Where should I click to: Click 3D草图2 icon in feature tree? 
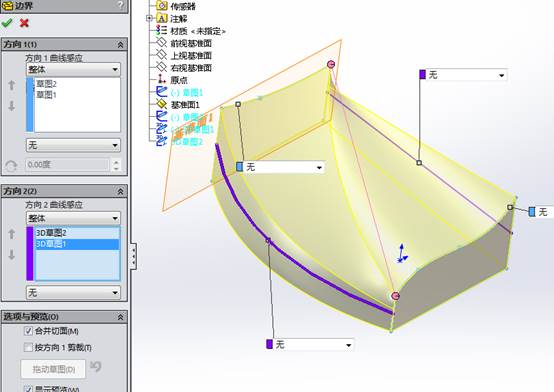point(161,141)
